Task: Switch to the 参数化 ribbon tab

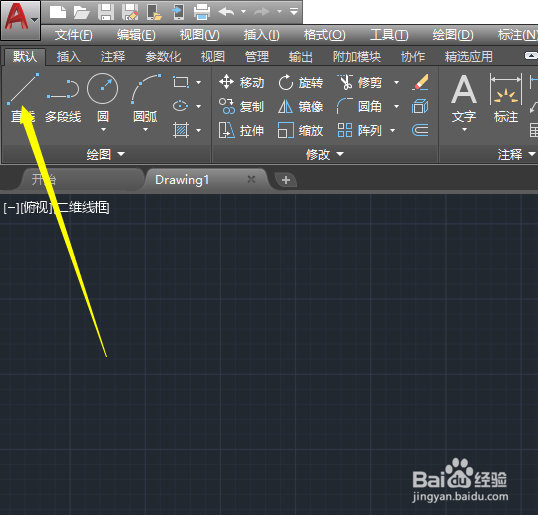Action: point(163,57)
